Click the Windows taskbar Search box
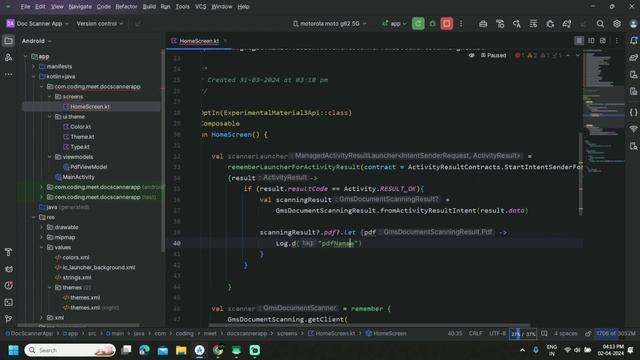 coord(70,350)
